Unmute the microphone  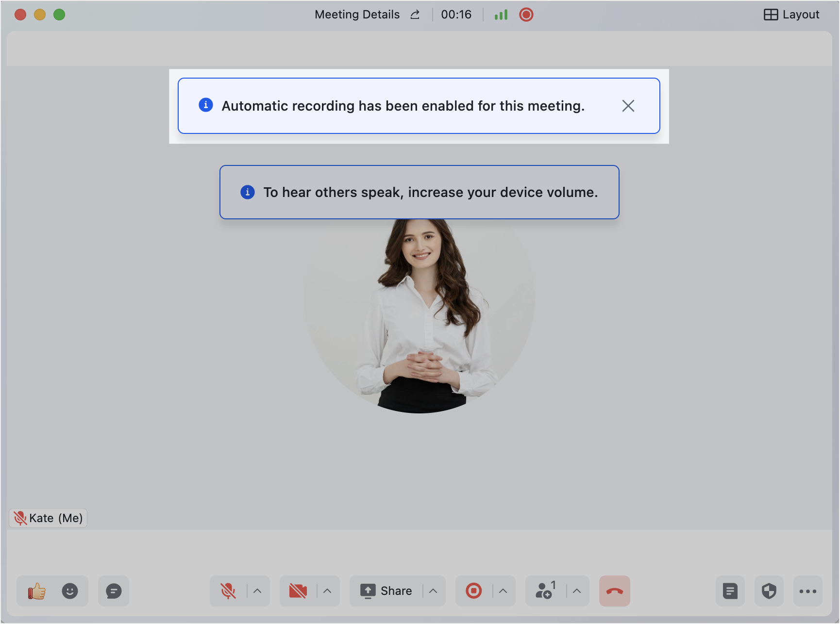click(x=228, y=591)
